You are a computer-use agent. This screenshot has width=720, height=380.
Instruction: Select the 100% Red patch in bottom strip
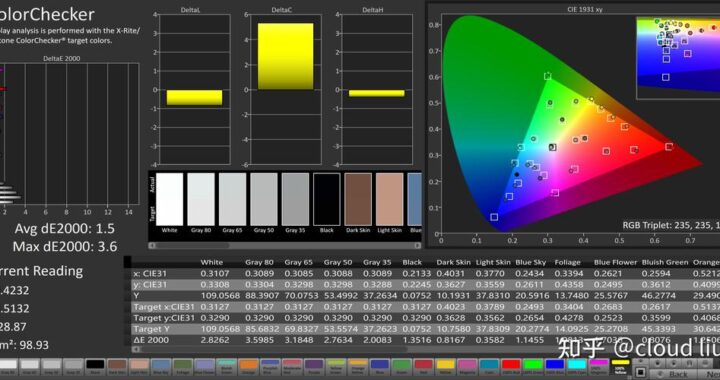pos(511,367)
